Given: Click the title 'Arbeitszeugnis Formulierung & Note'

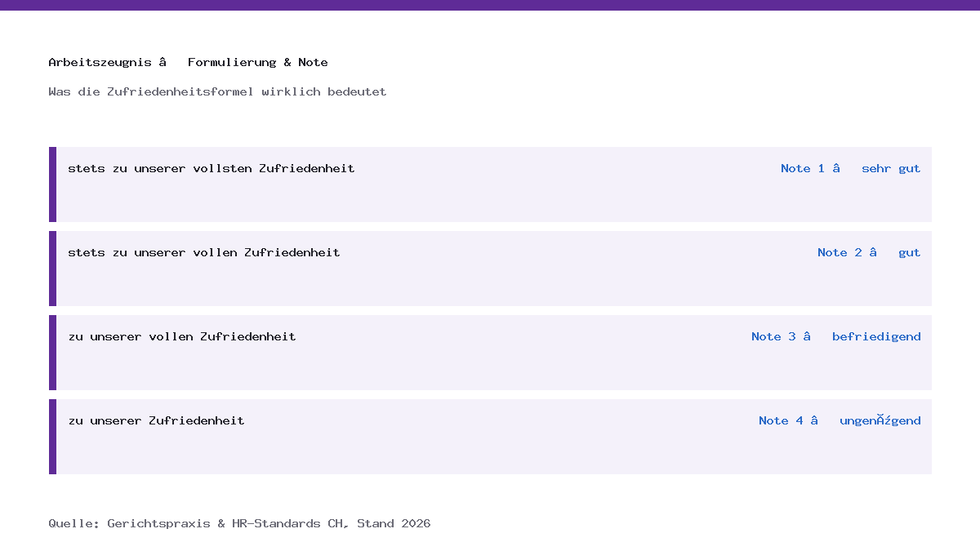Looking at the screenshot, I should tap(188, 63).
